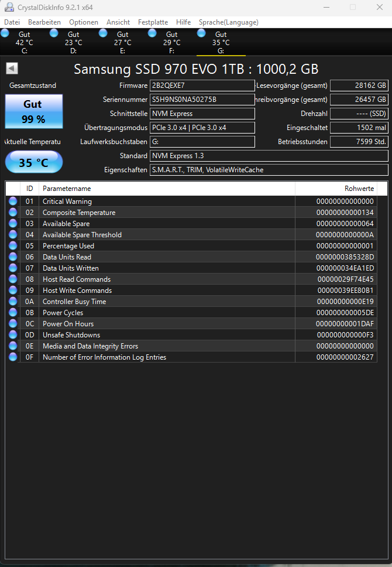Select the Critical Warning parameter name
392x567 pixels.
(67, 201)
